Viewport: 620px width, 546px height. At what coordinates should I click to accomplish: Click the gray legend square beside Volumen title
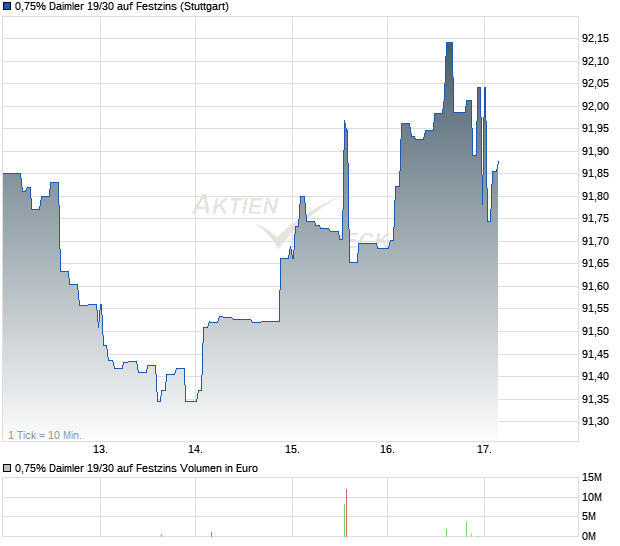(7, 469)
